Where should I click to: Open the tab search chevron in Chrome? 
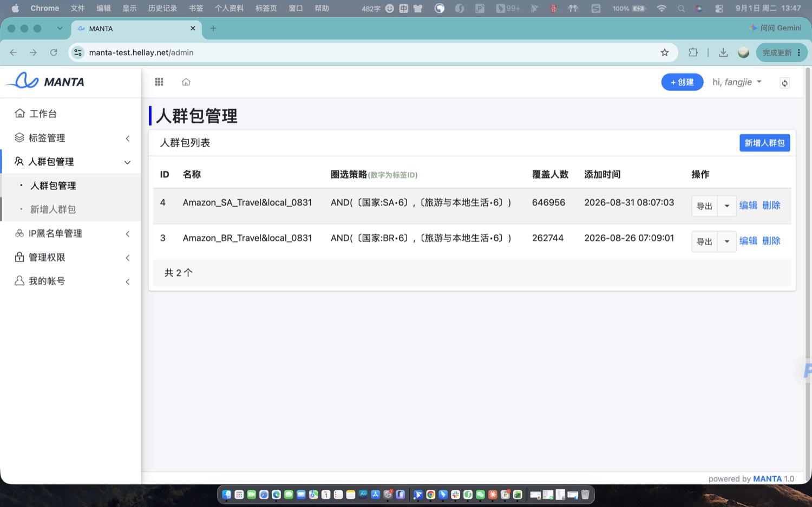coord(60,28)
